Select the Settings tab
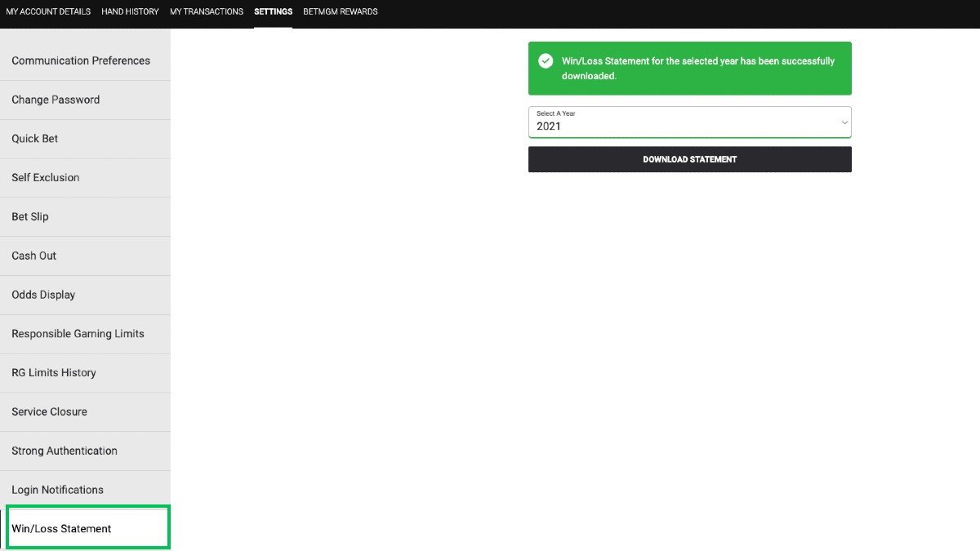The width and height of the screenshot is (980, 551). [x=273, y=11]
